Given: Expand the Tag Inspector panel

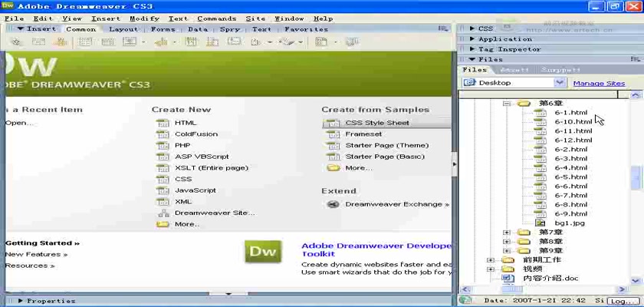Looking at the screenshot, I should tap(472, 49).
